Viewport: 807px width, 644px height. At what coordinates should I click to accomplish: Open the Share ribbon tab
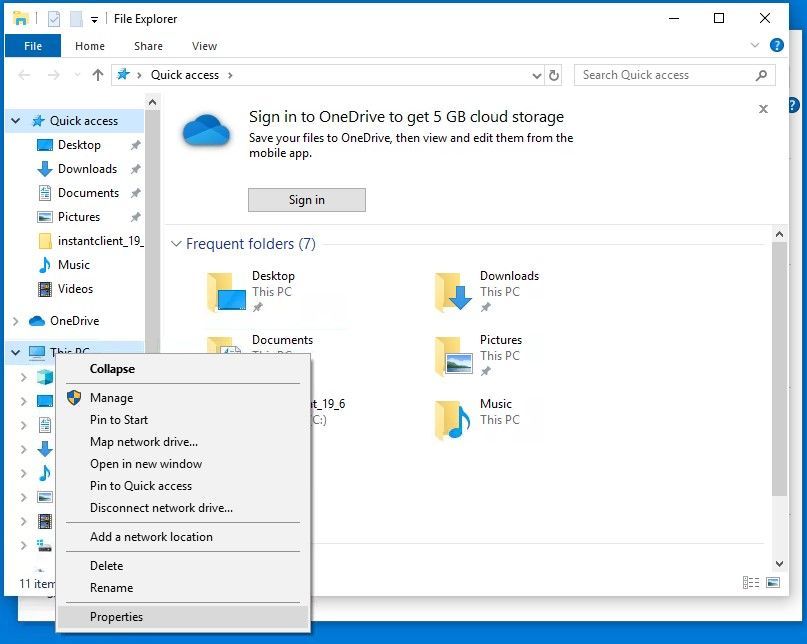148,46
